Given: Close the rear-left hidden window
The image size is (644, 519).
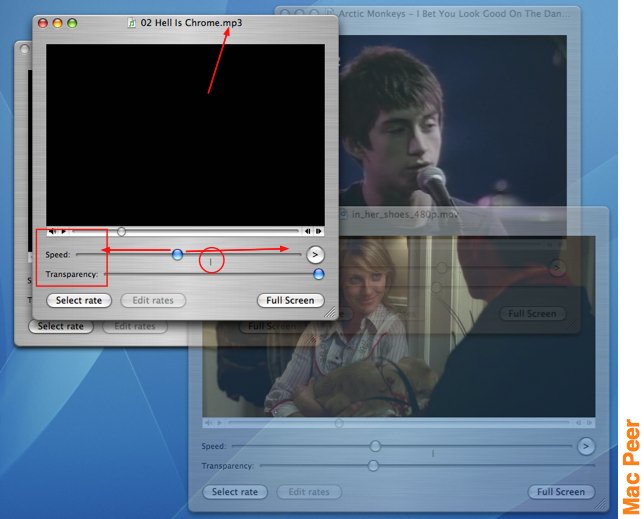Looking at the screenshot, I should 25,49.
